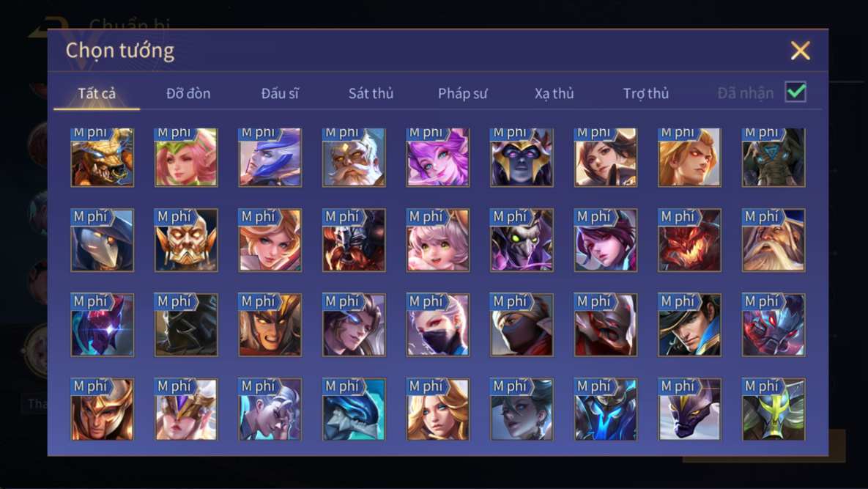Image resolution: width=868 pixels, height=489 pixels.
Task: Select the hooded plague-mask hero portrait
Action: (103, 240)
